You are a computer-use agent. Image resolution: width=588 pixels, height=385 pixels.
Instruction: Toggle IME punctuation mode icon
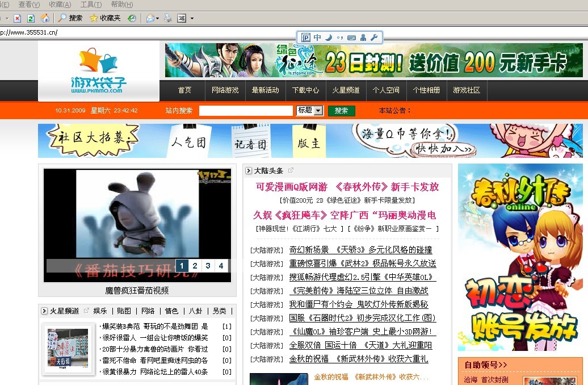tap(340, 37)
